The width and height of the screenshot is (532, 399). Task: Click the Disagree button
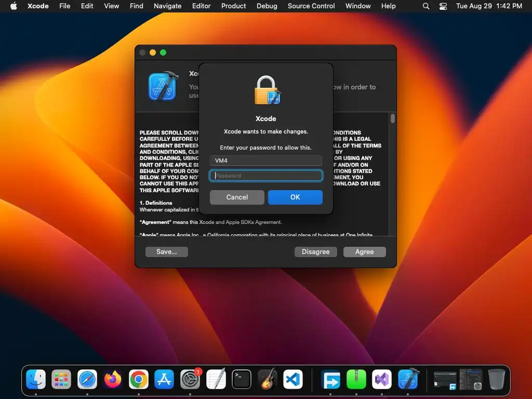tap(315, 252)
